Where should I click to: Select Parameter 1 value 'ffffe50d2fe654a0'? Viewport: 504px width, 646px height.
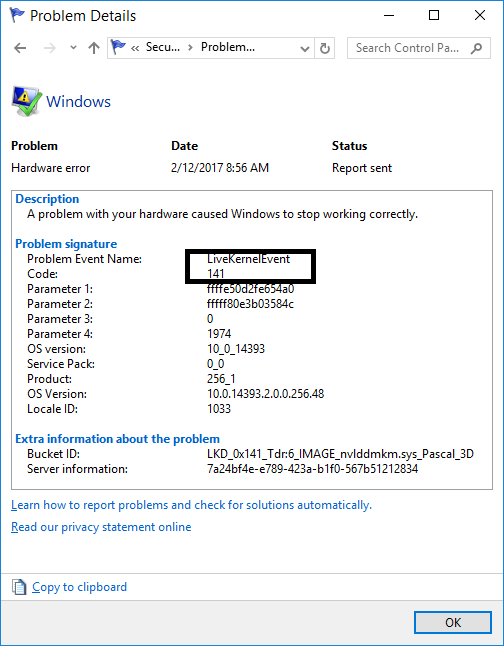pyautogui.click(x=251, y=289)
